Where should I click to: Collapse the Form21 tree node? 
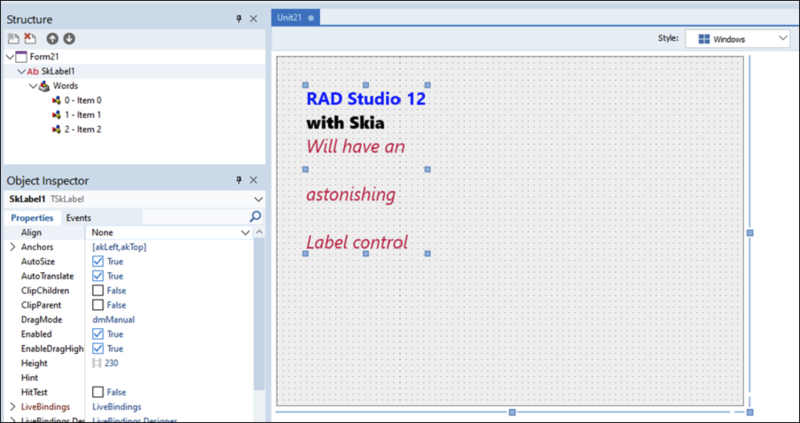(10, 57)
